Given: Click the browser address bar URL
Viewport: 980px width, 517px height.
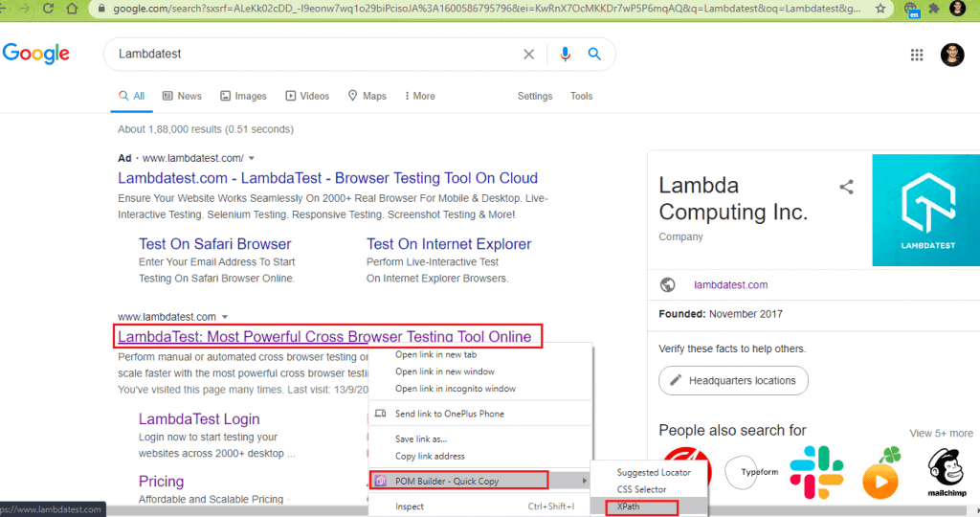Looking at the screenshot, I should click(486, 9).
